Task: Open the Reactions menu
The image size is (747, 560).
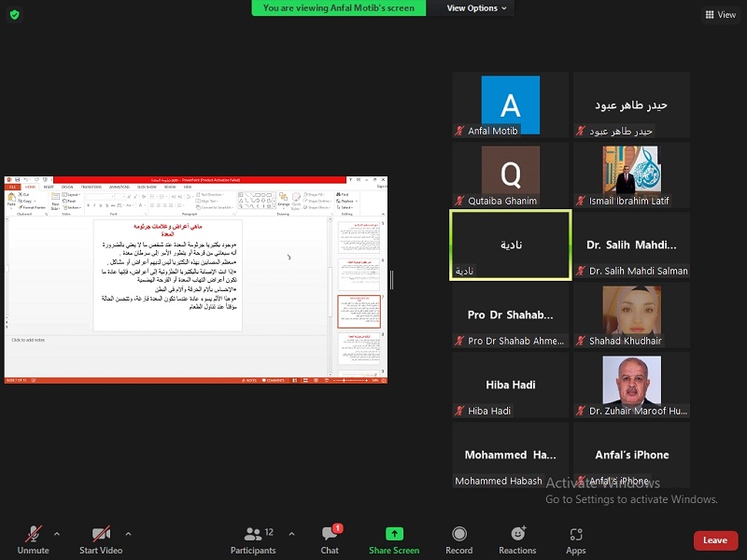Action: 517,539
